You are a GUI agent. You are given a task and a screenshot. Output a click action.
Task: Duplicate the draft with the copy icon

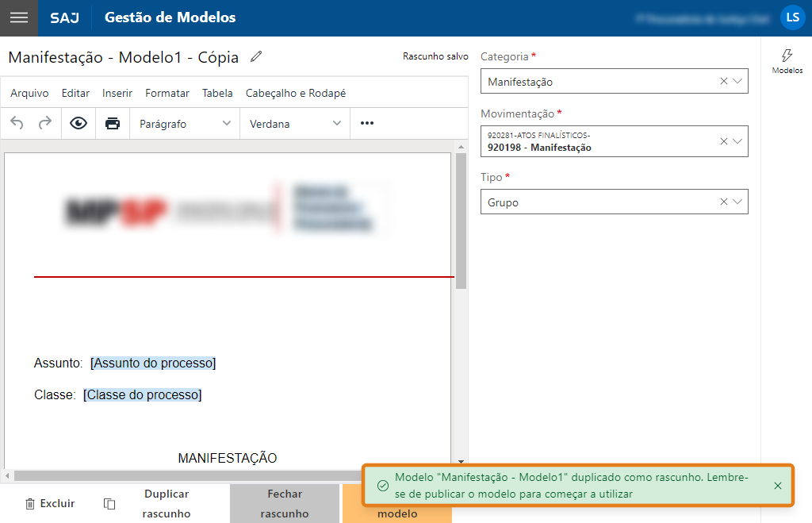click(x=109, y=503)
